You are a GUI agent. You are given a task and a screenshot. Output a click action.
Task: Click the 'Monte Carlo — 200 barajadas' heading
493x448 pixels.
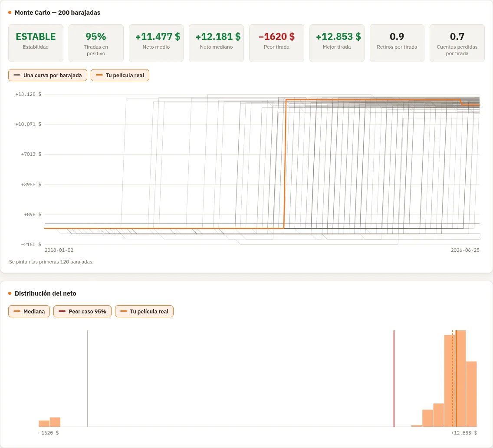pos(58,13)
